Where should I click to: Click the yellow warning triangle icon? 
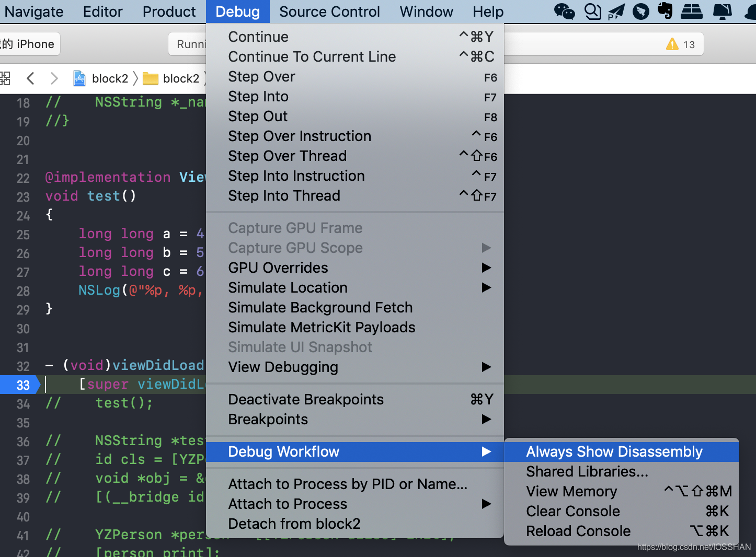pyautogui.click(x=672, y=44)
